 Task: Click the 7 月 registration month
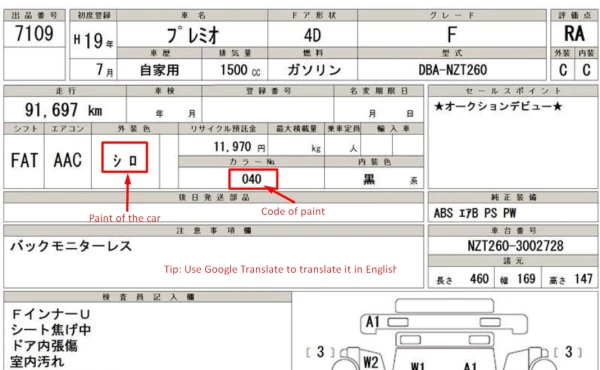pyautogui.click(x=104, y=70)
